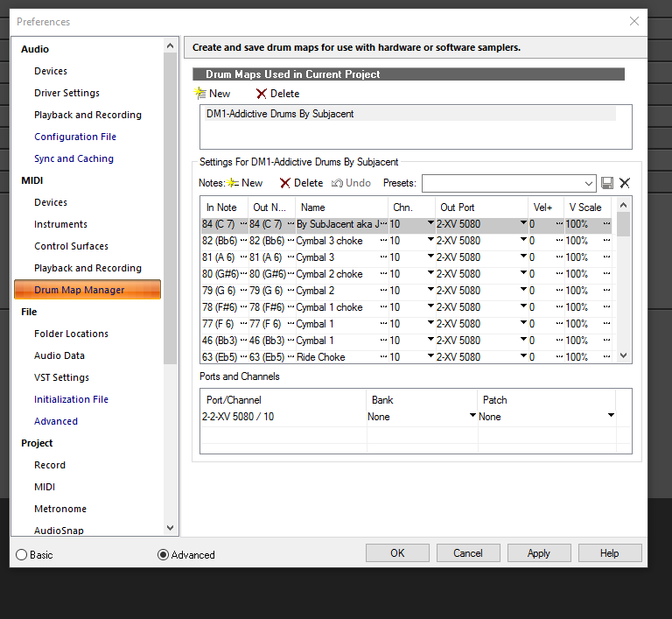Save preset using floppy disk icon
Image resolution: width=672 pixels, height=619 pixels.
(x=607, y=183)
